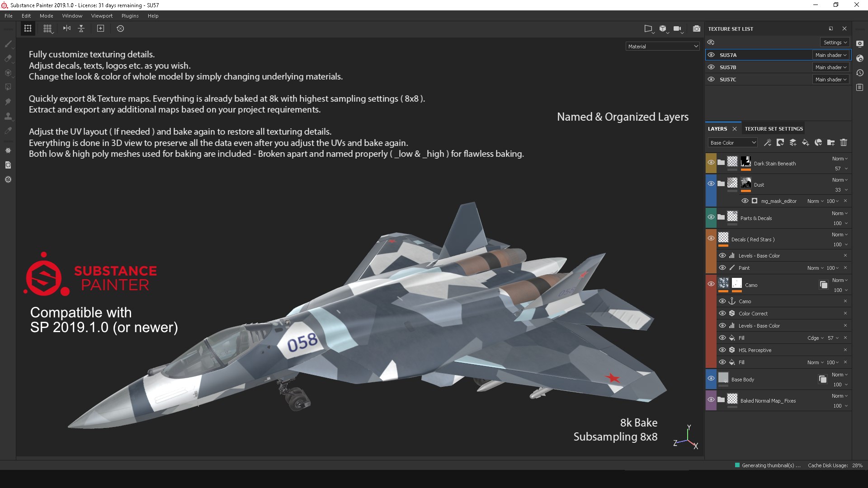This screenshot has width=868, height=488.
Task: Switch to Texture Set Settings tab
Action: 774,129
